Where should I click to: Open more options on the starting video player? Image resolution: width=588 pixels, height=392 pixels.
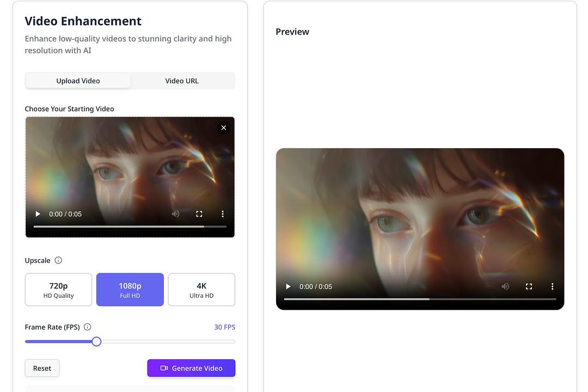point(222,214)
